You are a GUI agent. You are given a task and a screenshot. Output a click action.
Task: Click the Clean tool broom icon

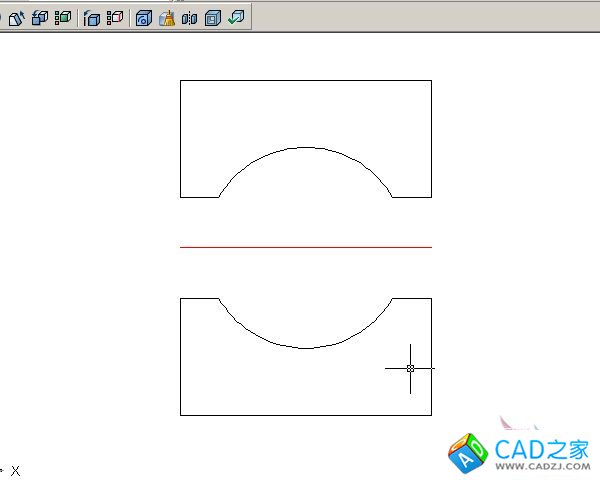167,17
